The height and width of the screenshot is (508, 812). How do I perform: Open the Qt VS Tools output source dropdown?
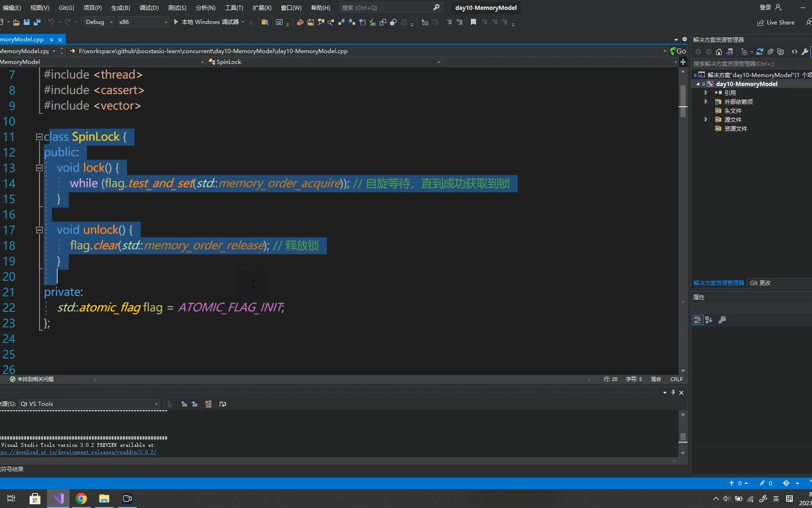pyautogui.click(x=156, y=404)
